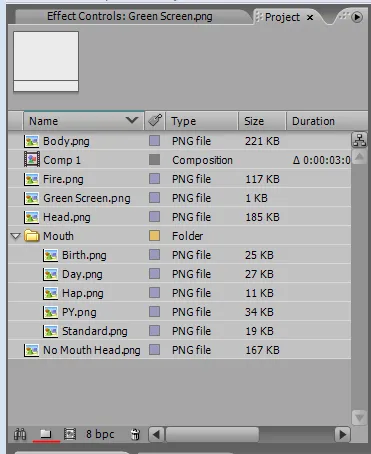Sort by the Duration column header
371x454 pixels.
[327, 121]
